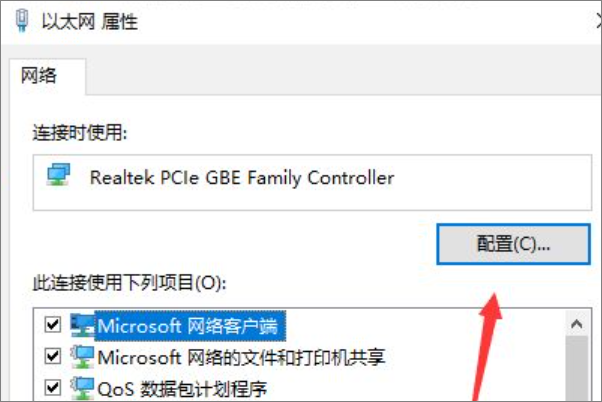Click the Realtek PCIe GBE Family Controller field
602x402 pixels.
pos(312,182)
